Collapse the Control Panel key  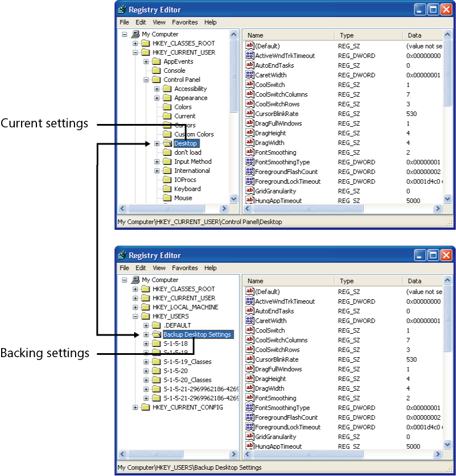pos(146,80)
